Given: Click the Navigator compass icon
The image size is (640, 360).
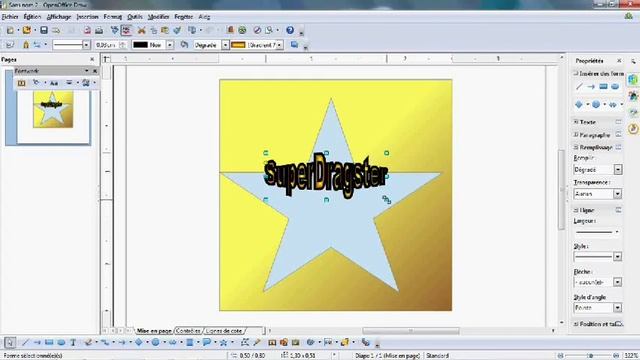Looking at the screenshot, I should click(257, 30).
